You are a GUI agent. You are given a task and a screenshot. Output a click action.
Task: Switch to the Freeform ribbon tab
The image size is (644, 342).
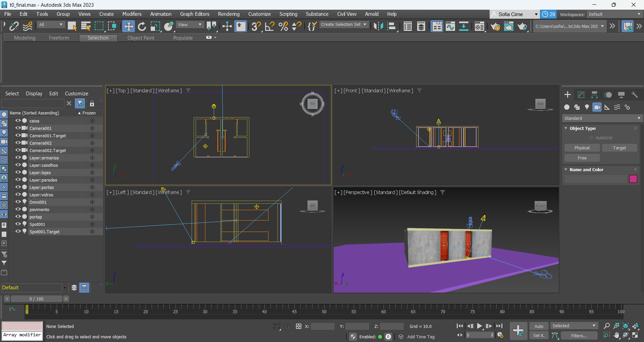(59, 38)
